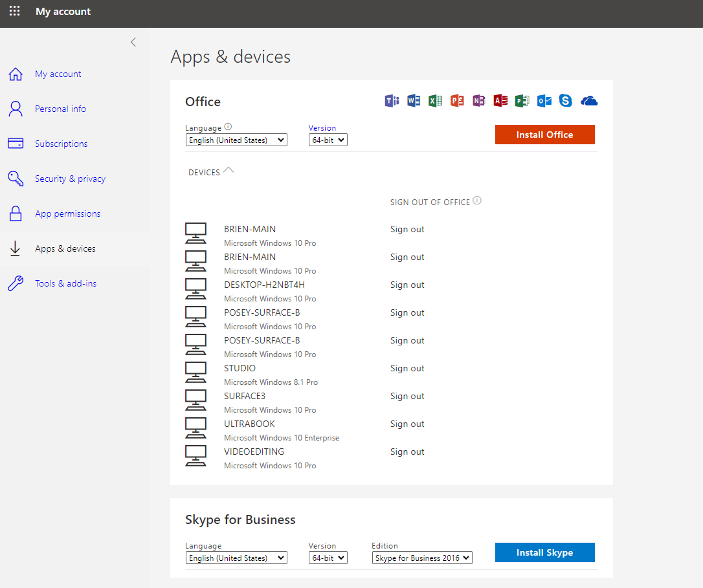Viewport: 703px width, 588px height.
Task: Open Subscriptions in the sidebar
Action: [61, 144]
